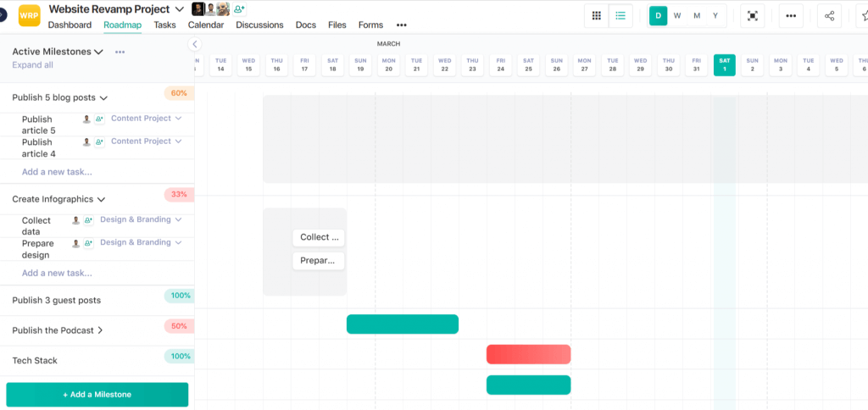The height and width of the screenshot is (410, 868).
Task: Click the red Publish the Podcast bar
Action: tap(529, 354)
